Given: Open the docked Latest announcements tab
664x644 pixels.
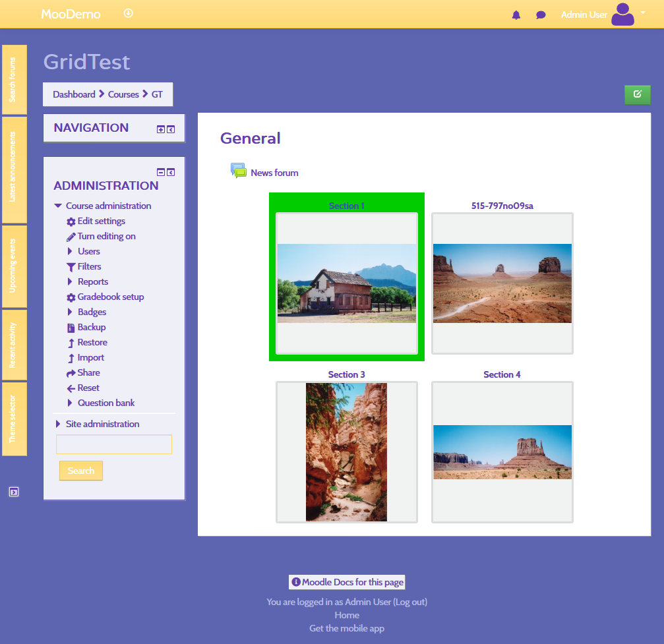Looking at the screenshot, I should coord(15,170).
